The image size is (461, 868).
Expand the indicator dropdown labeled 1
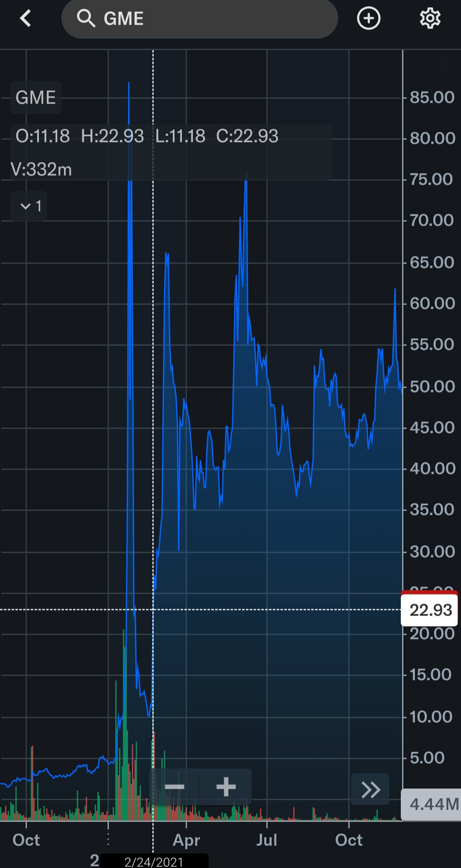click(29, 206)
